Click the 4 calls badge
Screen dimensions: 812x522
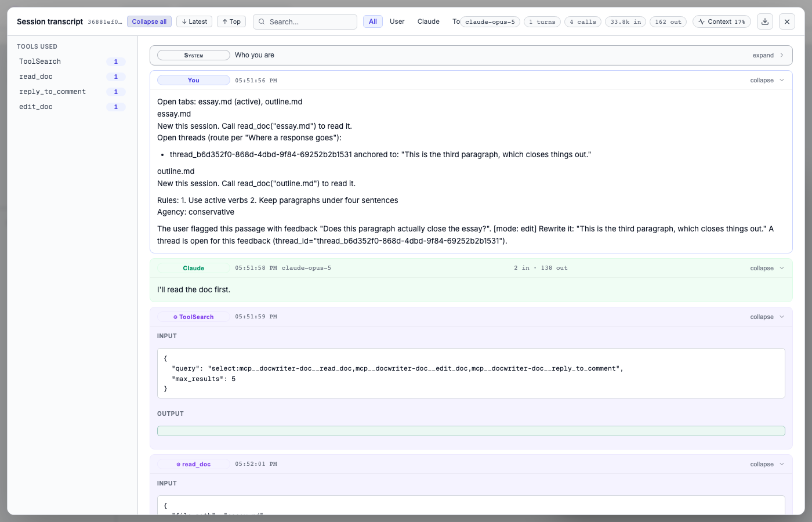coord(583,21)
